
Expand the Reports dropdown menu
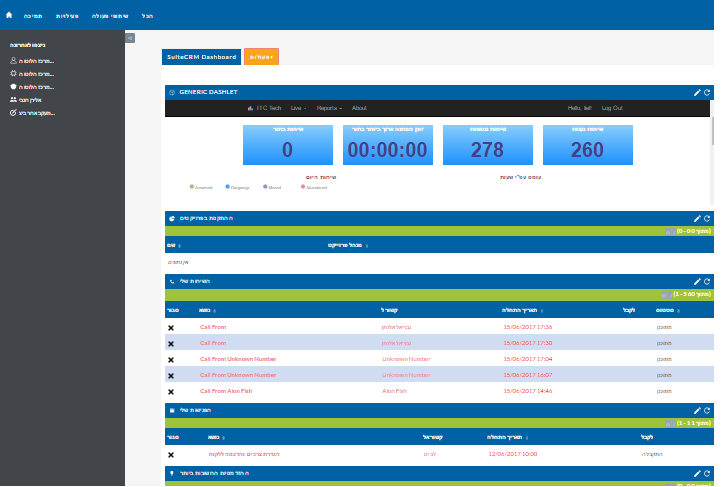click(329, 108)
